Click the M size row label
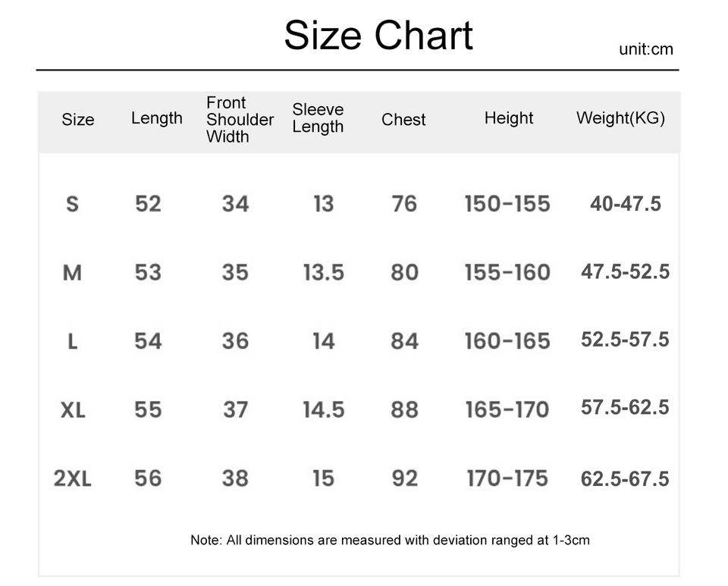 (x=73, y=272)
